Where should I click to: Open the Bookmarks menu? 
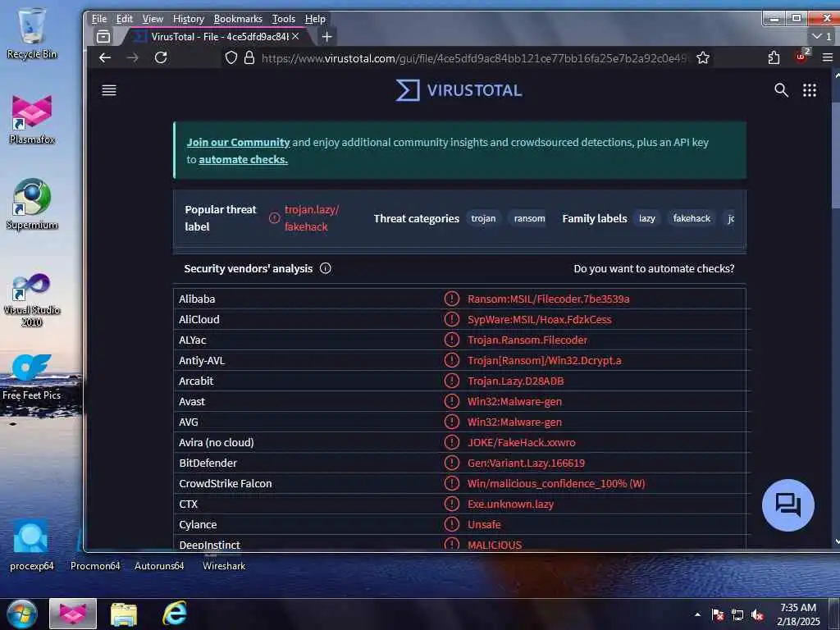[x=238, y=19]
